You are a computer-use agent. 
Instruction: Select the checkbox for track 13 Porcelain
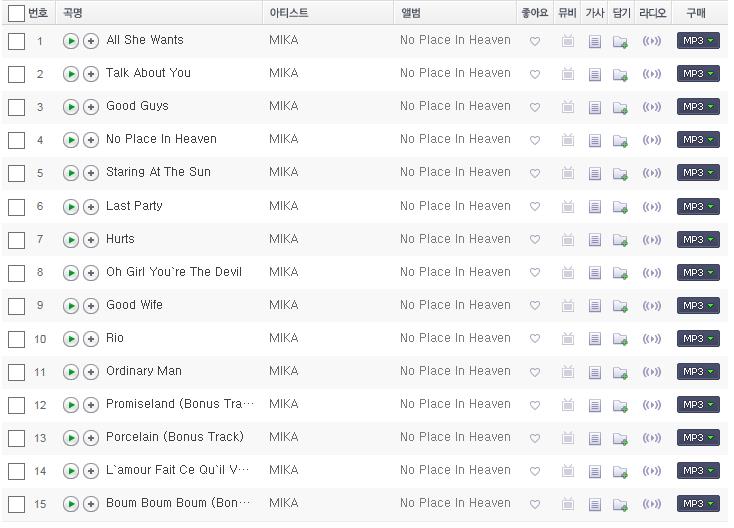[x=16, y=438]
